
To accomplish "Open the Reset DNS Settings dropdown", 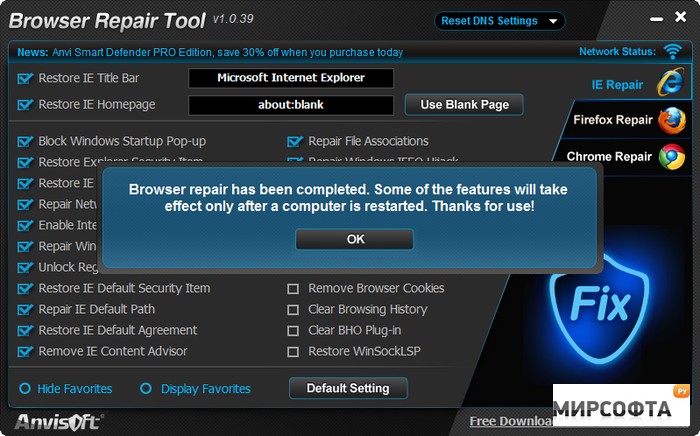I will coord(500,21).
